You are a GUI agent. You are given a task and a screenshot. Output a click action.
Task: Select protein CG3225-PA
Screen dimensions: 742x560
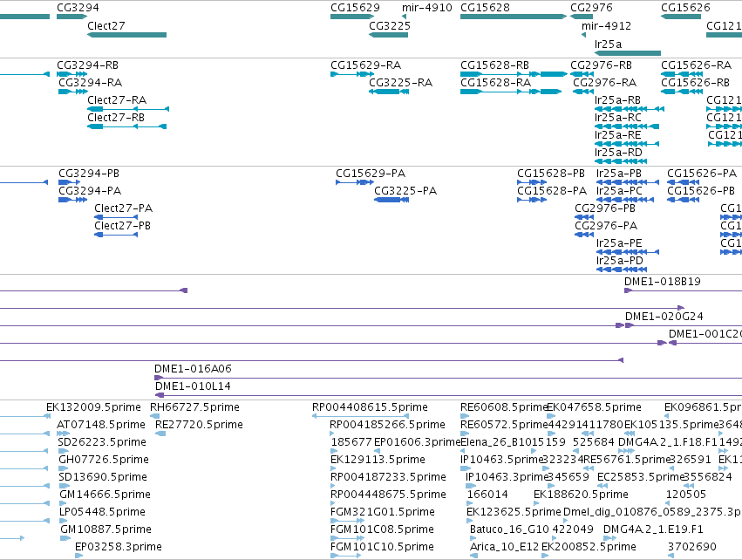(405, 191)
